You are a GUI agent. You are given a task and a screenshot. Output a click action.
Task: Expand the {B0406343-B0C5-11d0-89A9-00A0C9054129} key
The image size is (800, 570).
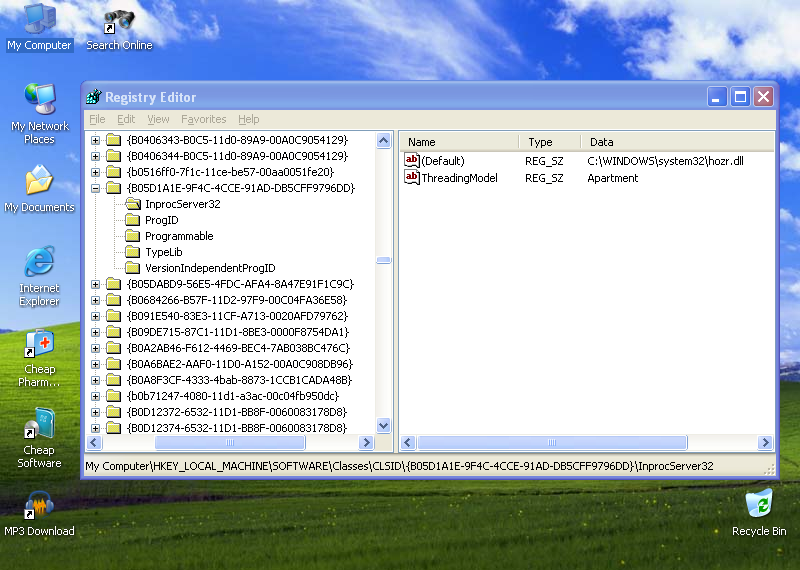(x=95, y=140)
